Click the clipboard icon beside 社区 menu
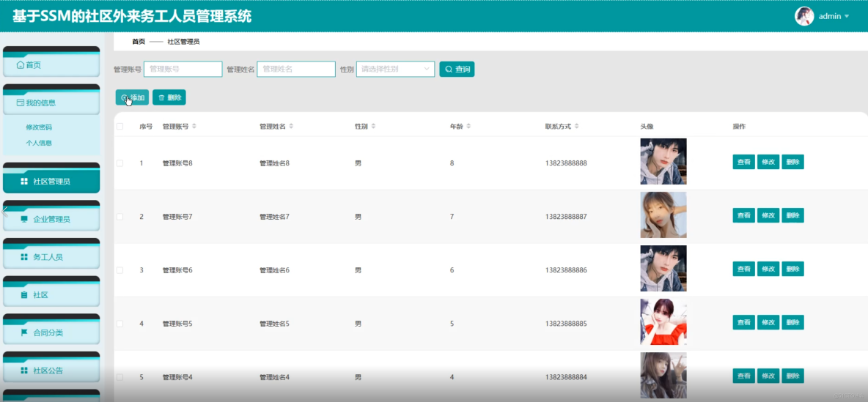This screenshot has width=868, height=402. 23,294
